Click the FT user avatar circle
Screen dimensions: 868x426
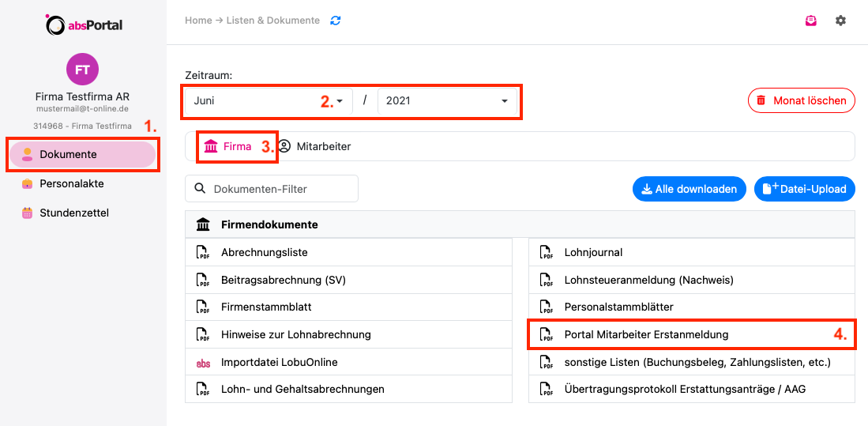[82, 70]
